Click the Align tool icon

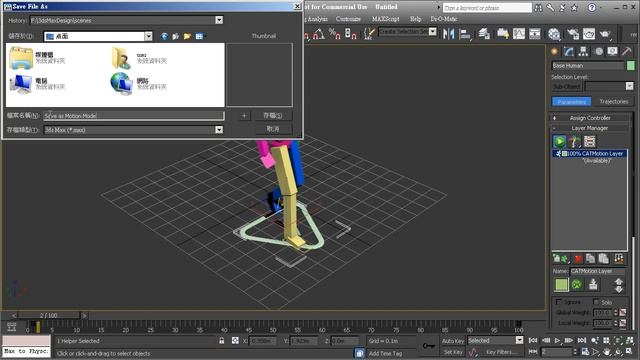465,34
